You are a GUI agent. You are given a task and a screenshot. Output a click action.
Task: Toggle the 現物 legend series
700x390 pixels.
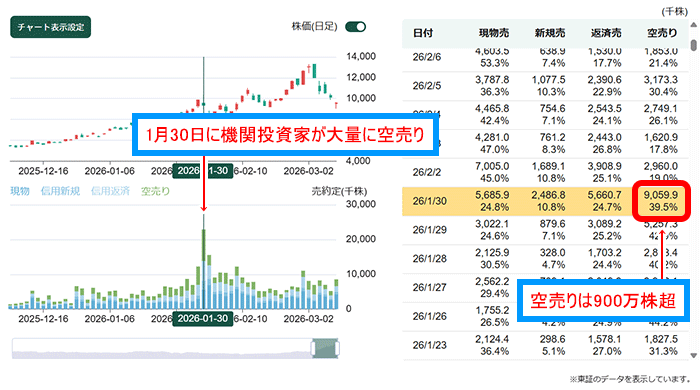tap(20, 191)
